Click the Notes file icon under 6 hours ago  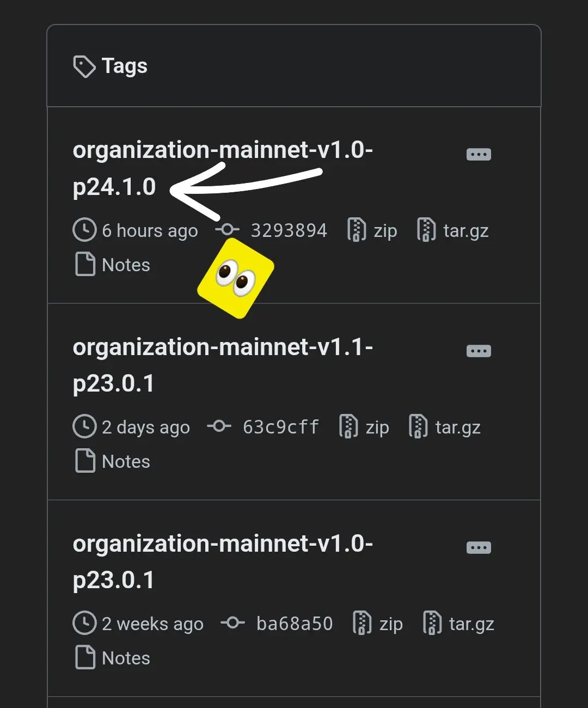pos(85,264)
